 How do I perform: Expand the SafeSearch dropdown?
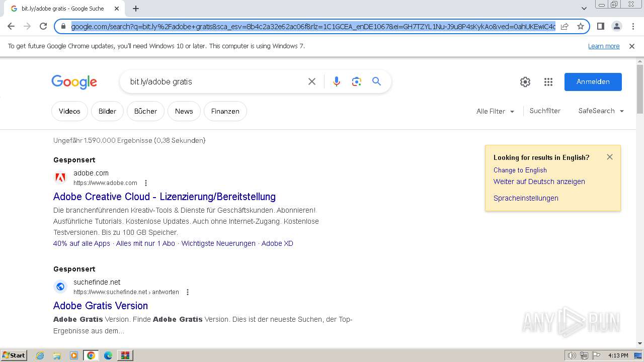point(601,111)
